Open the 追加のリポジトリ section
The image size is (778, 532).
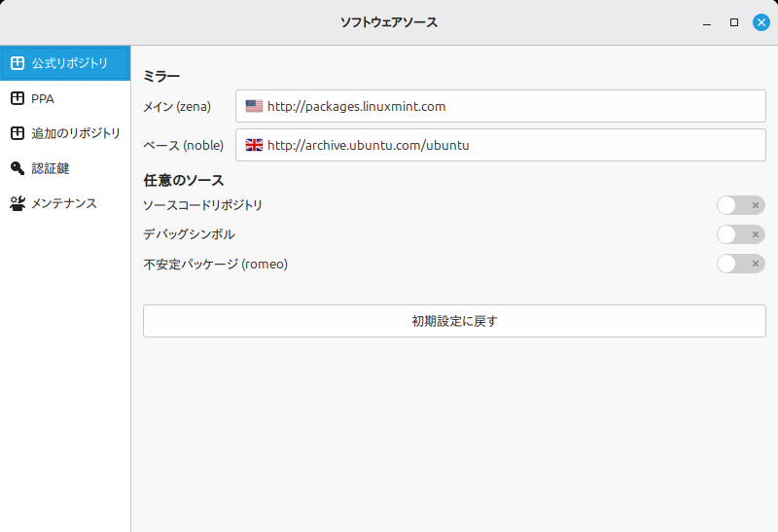65,133
